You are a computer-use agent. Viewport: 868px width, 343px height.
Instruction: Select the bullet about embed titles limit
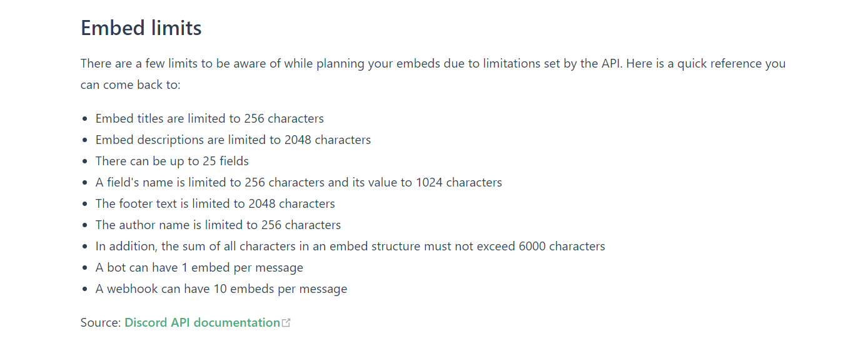click(209, 118)
